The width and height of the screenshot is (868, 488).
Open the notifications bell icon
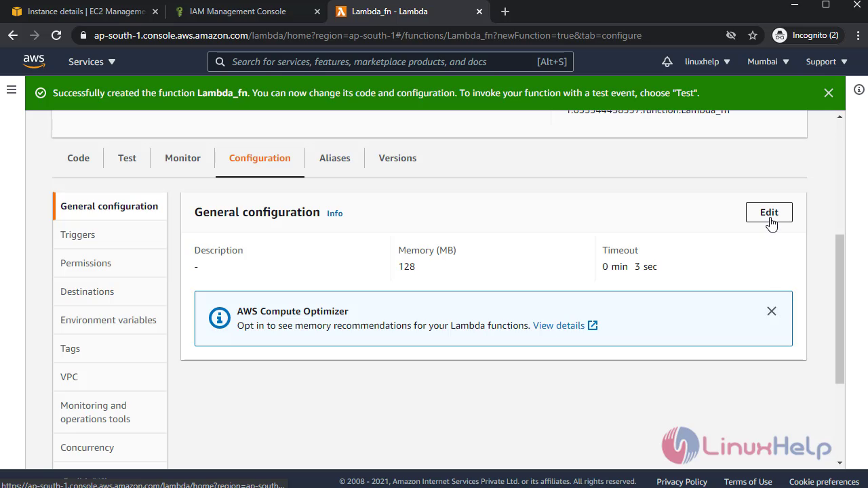coord(667,62)
